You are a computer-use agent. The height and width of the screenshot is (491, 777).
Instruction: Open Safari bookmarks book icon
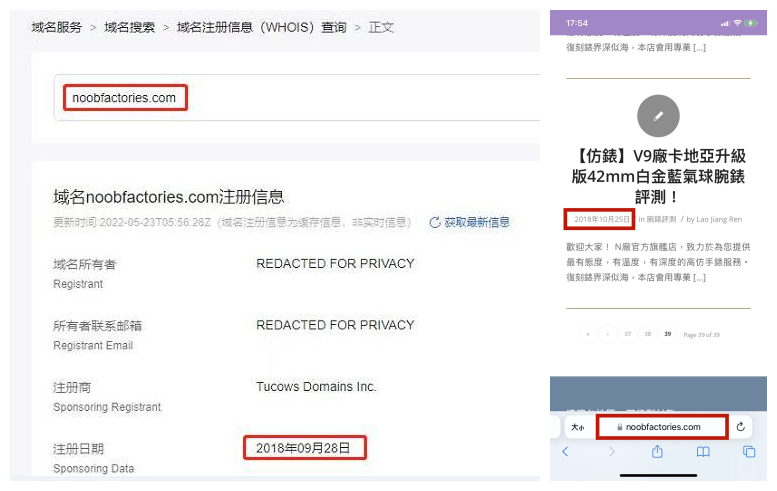(x=703, y=452)
